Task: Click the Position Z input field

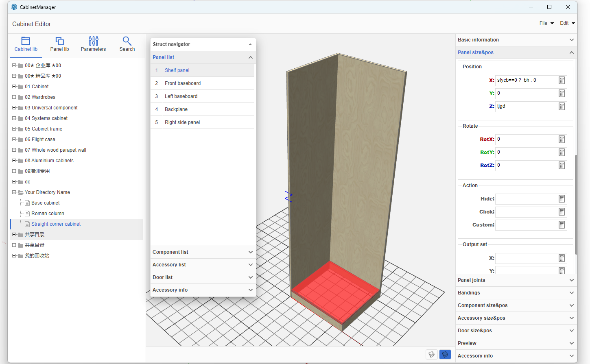Action: [x=526, y=107]
